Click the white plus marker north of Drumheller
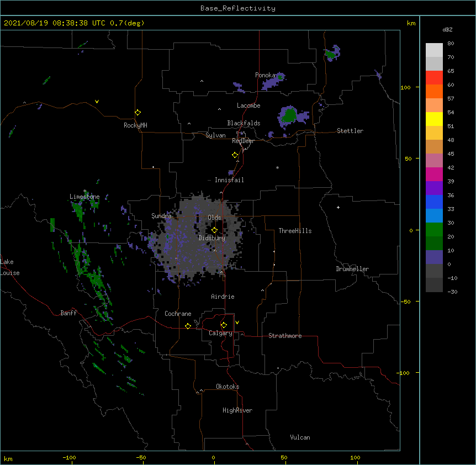 338,207
